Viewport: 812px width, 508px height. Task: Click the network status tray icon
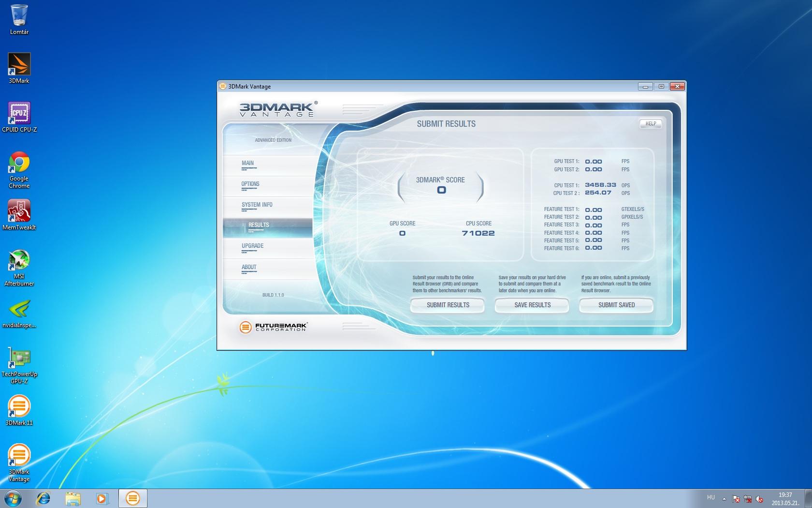[748, 499]
